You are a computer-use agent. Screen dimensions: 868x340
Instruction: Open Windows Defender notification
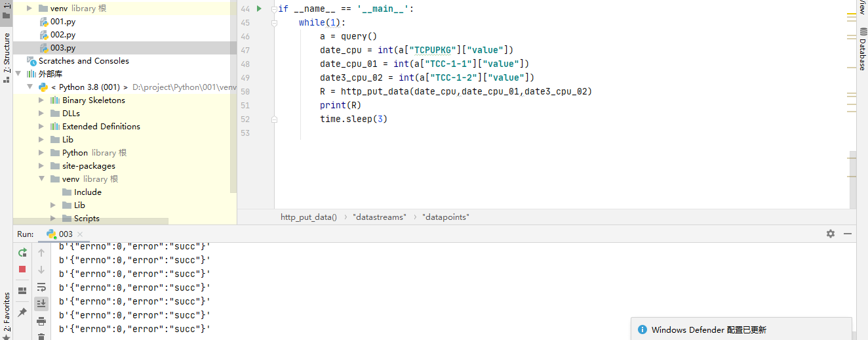(x=741, y=329)
